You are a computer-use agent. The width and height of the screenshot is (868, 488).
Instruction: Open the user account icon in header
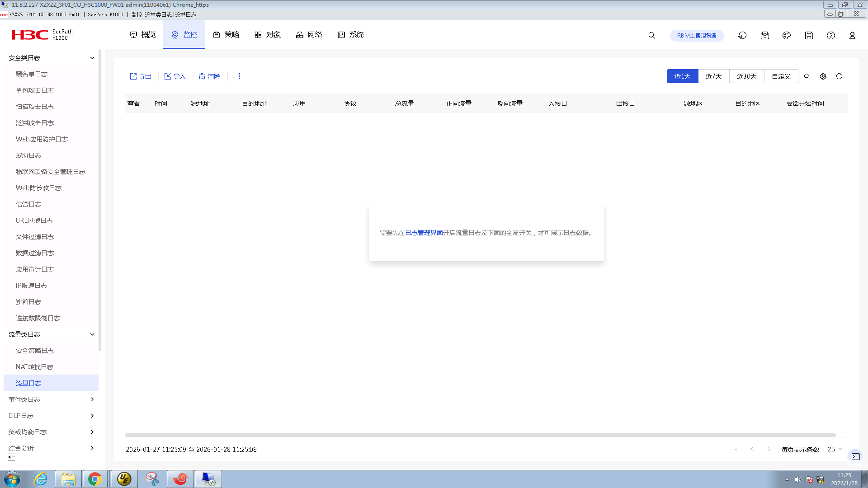(x=852, y=35)
